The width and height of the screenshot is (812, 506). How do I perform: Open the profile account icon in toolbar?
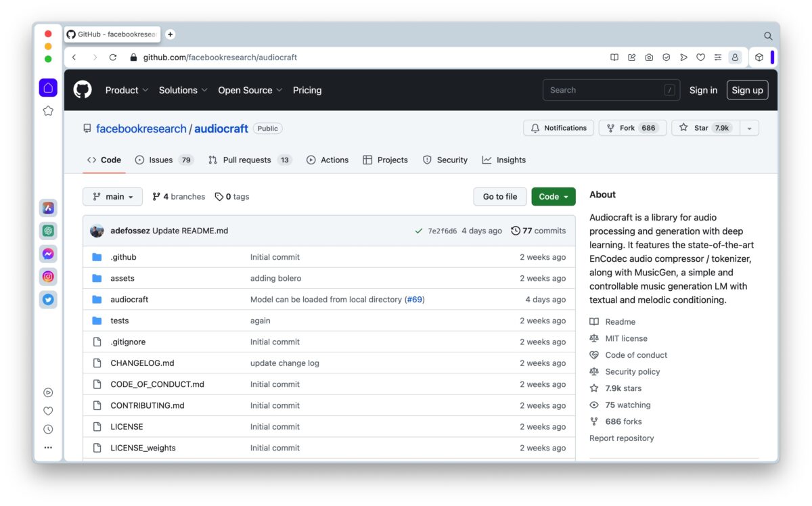[736, 57]
